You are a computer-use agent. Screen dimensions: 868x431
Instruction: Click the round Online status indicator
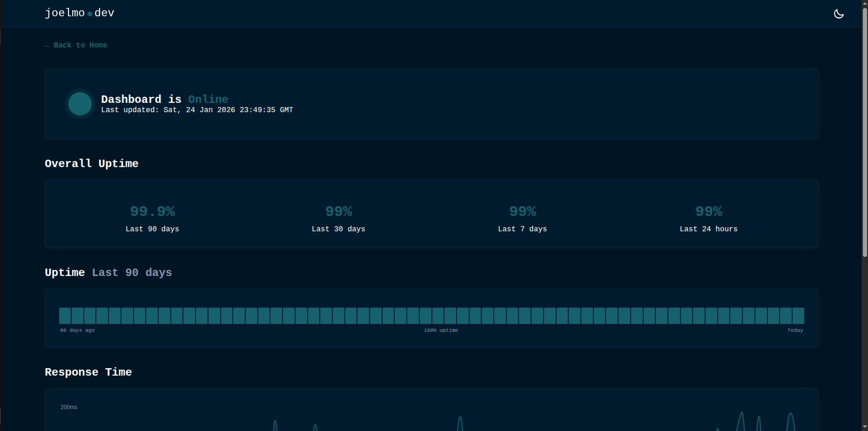tap(80, 104)
